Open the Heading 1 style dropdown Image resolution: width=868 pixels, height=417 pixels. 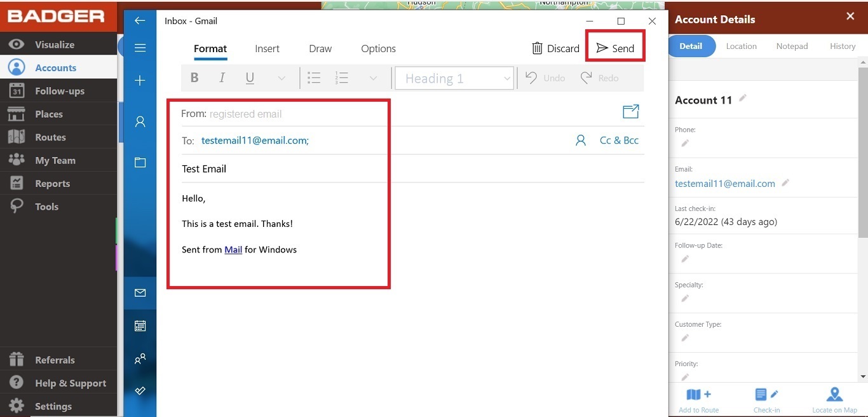pyautogui.click(x=454, y=78)
